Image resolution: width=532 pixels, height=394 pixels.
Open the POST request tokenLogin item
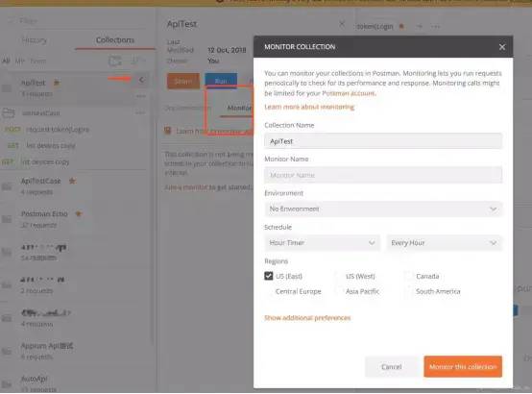(x=57, y=130)
